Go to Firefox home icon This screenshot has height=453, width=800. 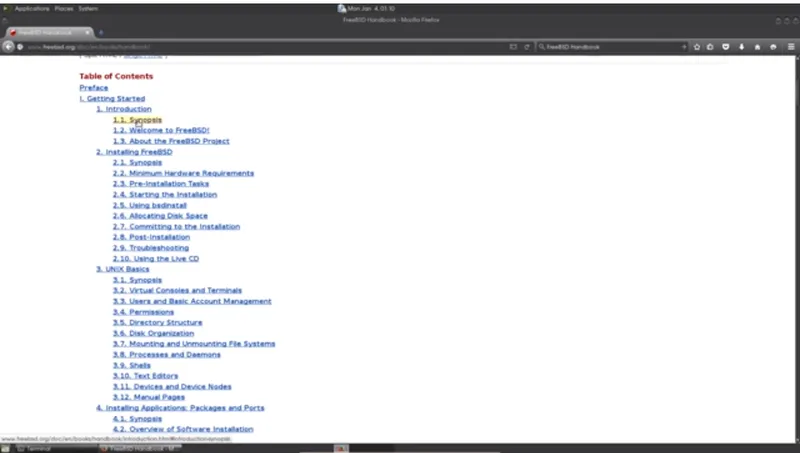pyautogui.click(x=758, y=47)
